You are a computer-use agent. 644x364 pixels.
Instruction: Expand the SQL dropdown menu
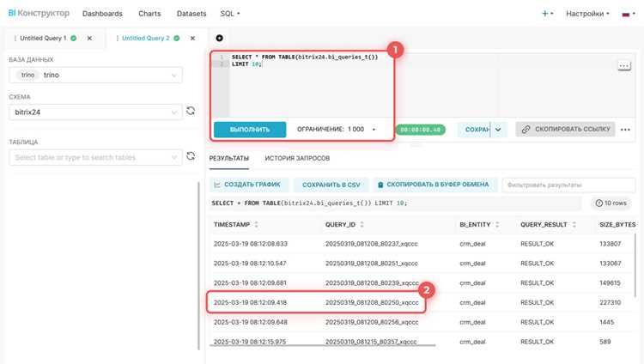(x=230, y=14)
